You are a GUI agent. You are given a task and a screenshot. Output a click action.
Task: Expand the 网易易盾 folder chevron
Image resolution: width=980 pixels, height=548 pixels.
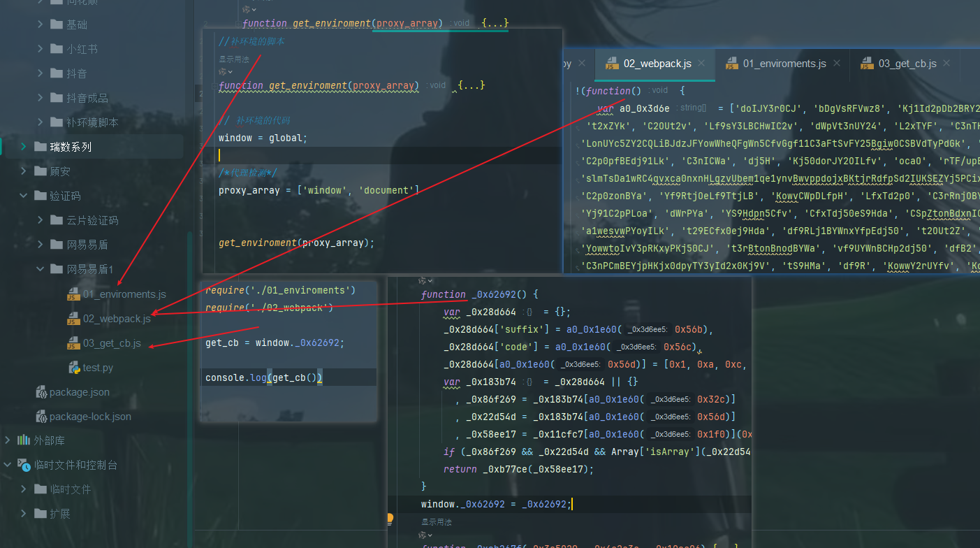pos(41,245)
